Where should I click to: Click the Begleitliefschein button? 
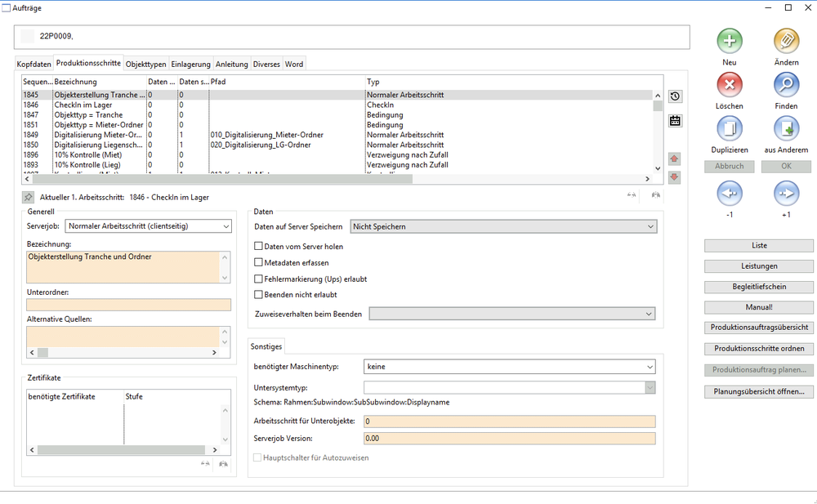pos(758,287)
